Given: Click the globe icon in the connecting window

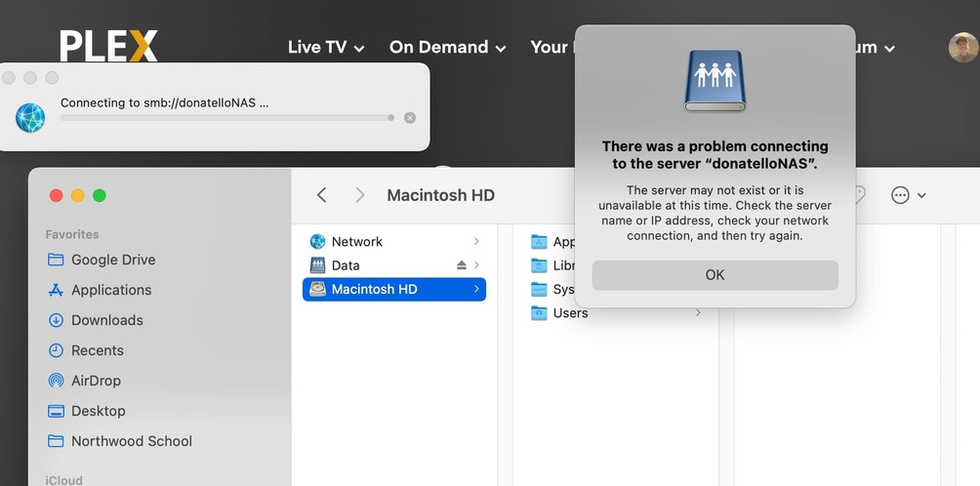Looking at the screenshot, I should 30,117.
